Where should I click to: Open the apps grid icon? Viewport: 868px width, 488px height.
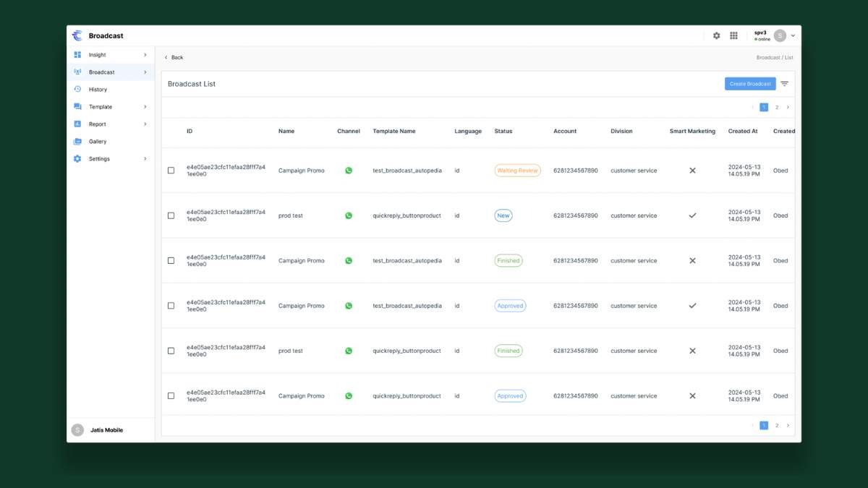pyautogui.click(x=733, y=35)
